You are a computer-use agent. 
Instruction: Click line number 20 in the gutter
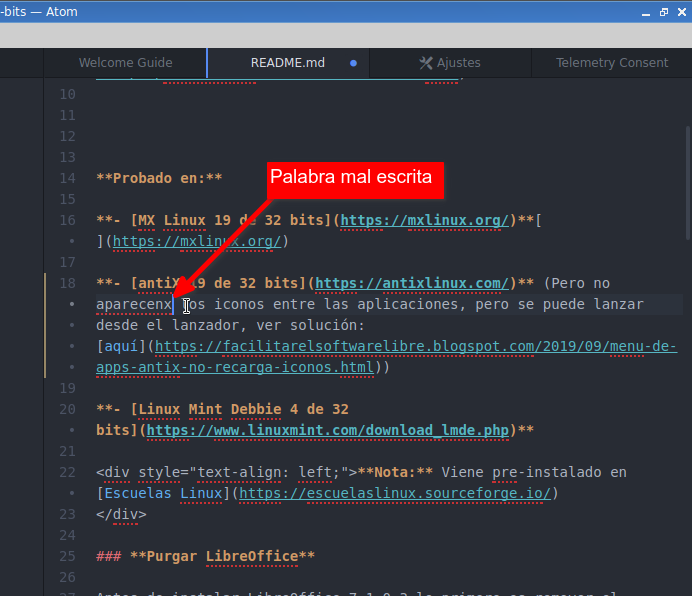68,409
